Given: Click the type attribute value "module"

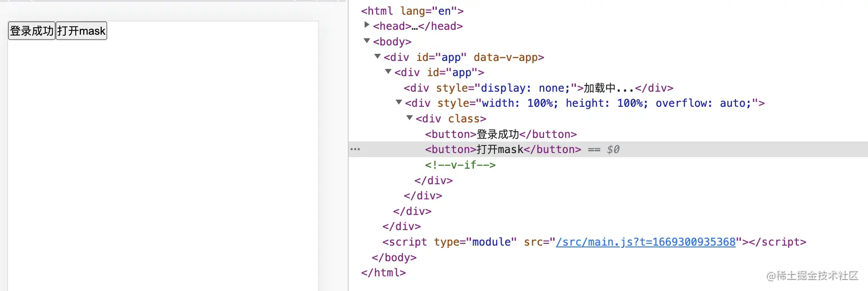Looking at the screenshot, I should [x=491, y=242].
